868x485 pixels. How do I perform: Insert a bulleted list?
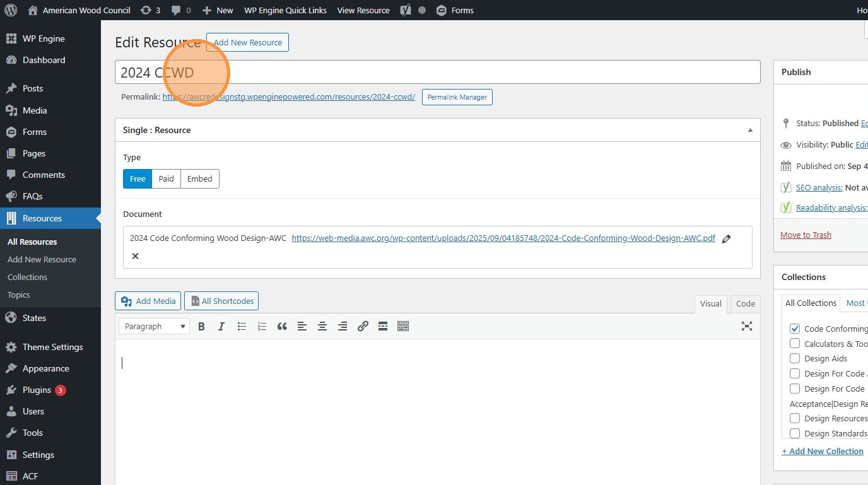(x=242, y=326)
